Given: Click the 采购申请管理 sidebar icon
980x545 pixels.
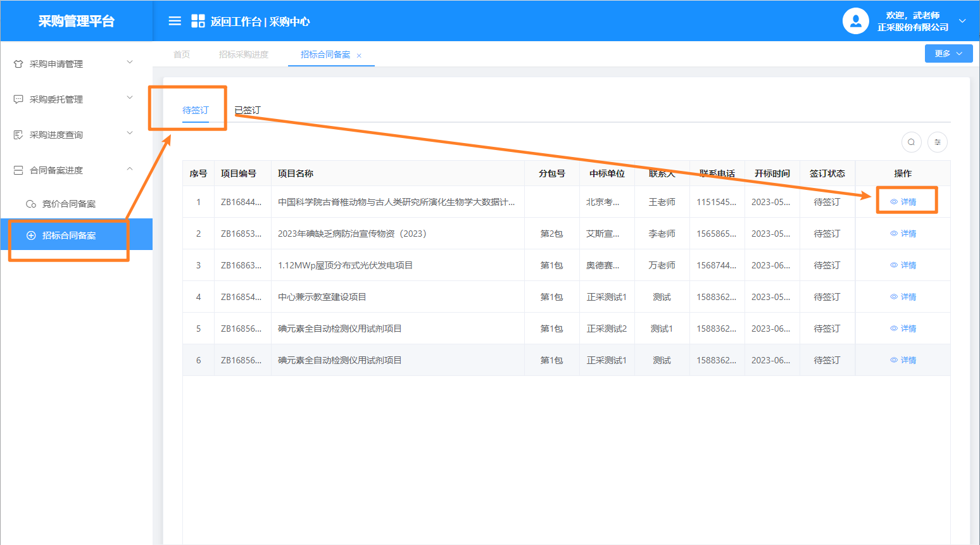Looking at the screenshot, I should click(x=18, y=64).
